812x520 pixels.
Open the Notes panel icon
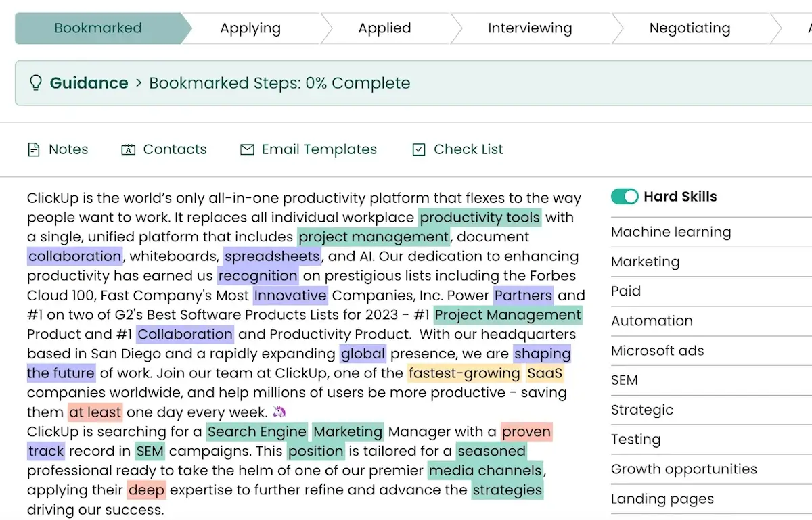click(34, 149)
